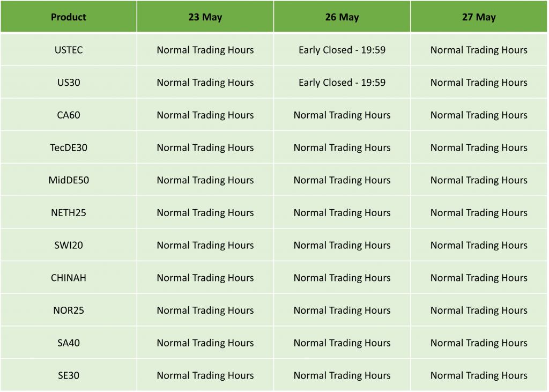The image size is (549, 392).
Task: Select the 23 May column header
Action: click(x=205, y=17)
